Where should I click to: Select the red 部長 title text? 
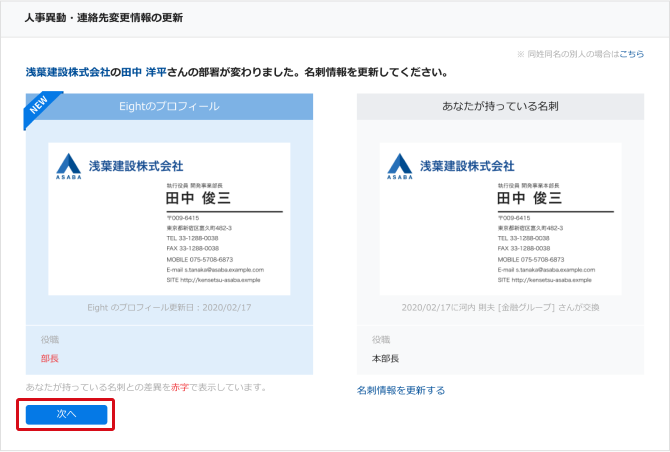tap(50, 358)
